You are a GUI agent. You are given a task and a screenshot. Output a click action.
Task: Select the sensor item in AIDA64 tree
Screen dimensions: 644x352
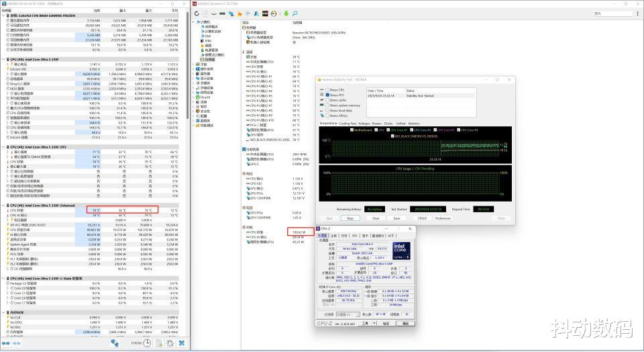click(x=210, y=59)
